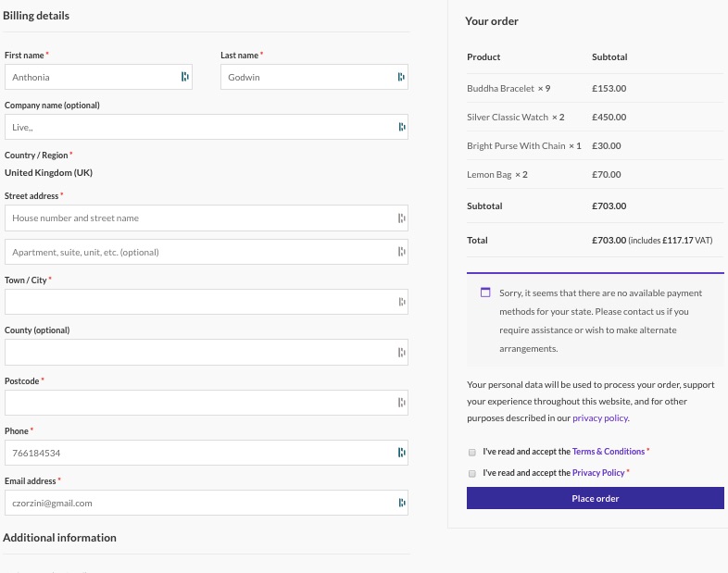The width and height of the screenshot is (728, 573).
Task: Click autofill icon in Postcode field
Action: tap(401, 403)
